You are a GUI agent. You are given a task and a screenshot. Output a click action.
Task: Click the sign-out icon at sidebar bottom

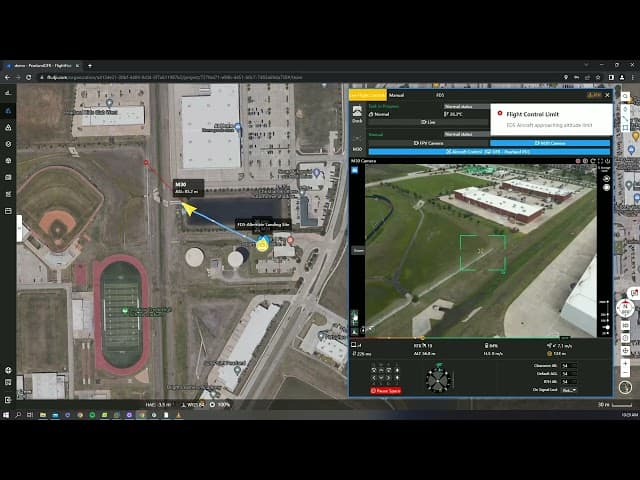pos(8,400)
